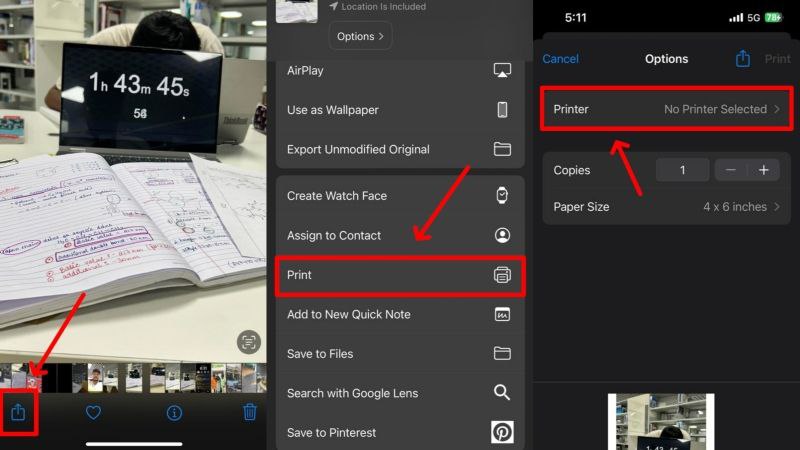
Task: Select Save to Pinterest
Action: click(x=400, y=432)
